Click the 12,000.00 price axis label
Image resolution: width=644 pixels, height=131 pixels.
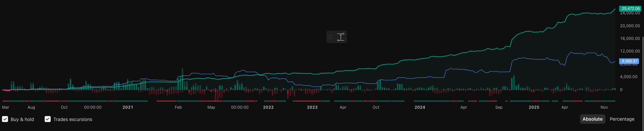[630, 51]
